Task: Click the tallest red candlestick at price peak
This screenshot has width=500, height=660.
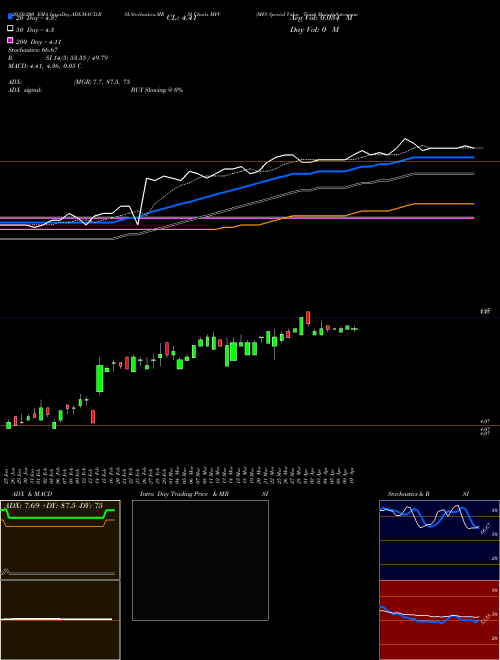Action: (309, 318)
